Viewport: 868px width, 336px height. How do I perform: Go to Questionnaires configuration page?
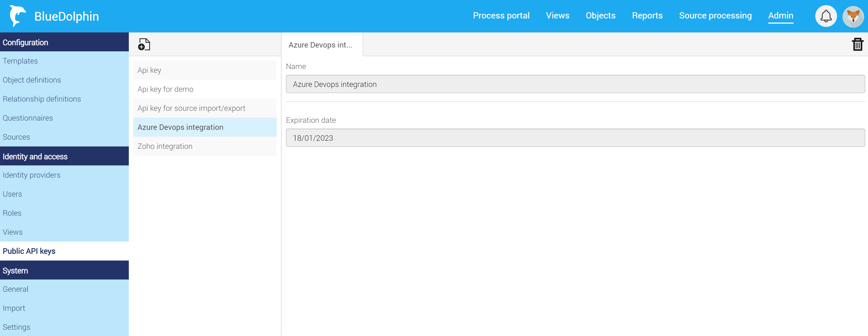(x=28, y=118)
